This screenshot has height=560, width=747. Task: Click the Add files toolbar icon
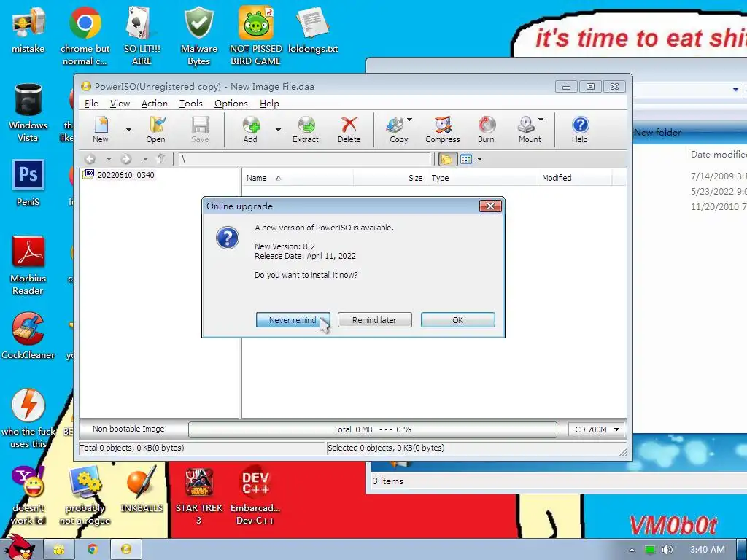click(251, 129)
